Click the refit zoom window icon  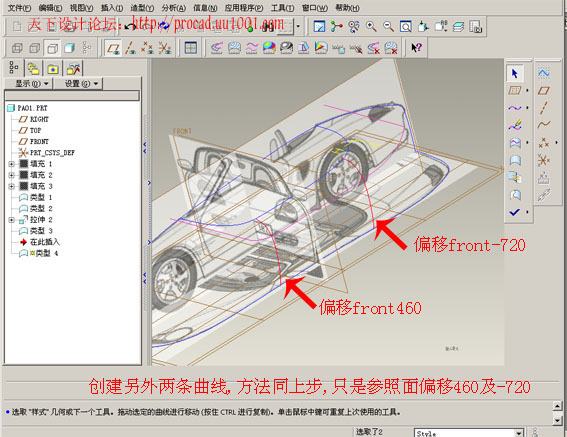click(406, 26)
